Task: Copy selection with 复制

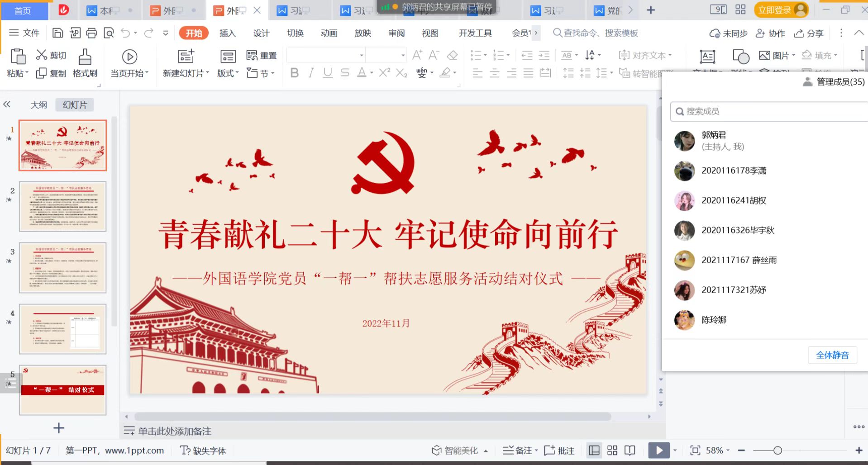Action: [51, 73]
